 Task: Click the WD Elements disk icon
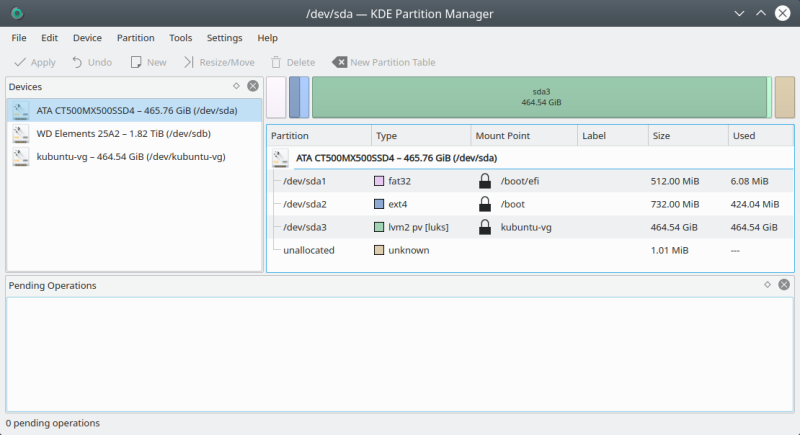20,134
